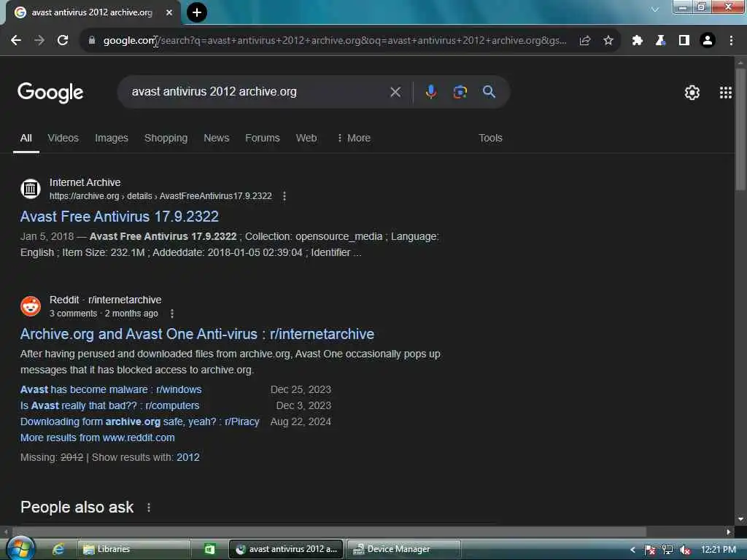Open Downloading form archive.org safe link

tap(139, 422)
